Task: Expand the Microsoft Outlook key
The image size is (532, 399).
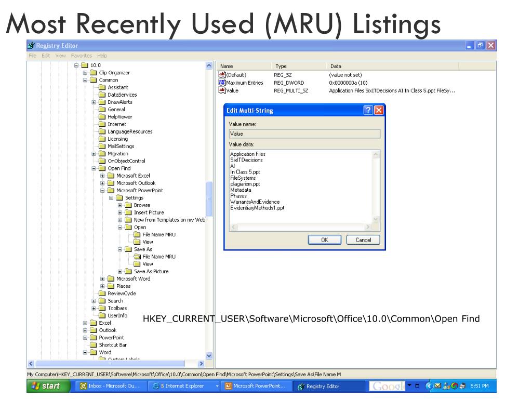Action: pyautogui.click(x=102, y=183)
